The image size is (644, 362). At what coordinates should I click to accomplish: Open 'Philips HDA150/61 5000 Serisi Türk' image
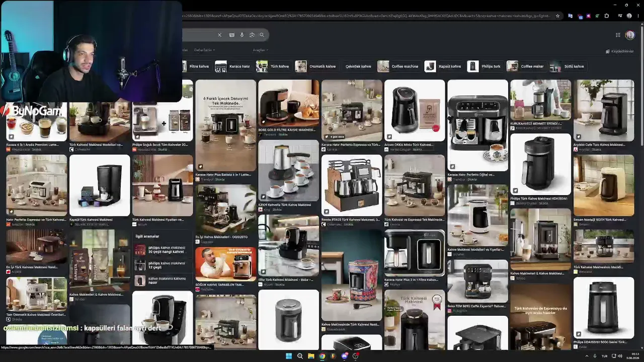[x=604, y=308]
